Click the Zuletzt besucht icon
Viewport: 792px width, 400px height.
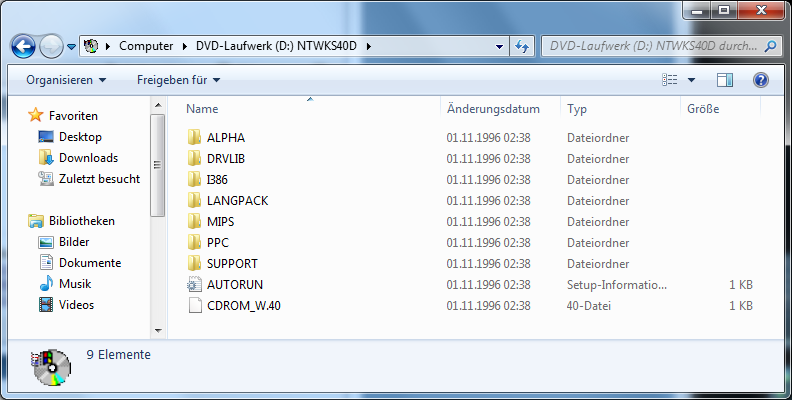pyautogui.click(x=46, y=179)
